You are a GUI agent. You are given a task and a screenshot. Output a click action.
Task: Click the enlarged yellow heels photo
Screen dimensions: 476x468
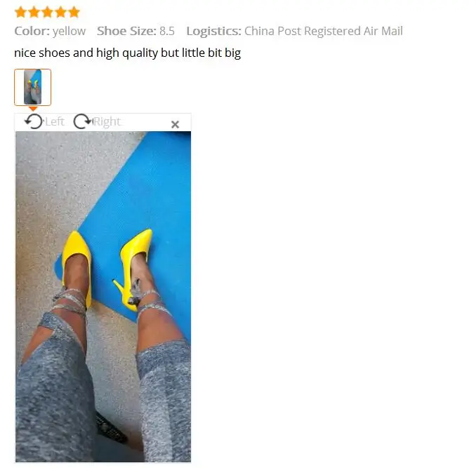click(x=103, y=297)
